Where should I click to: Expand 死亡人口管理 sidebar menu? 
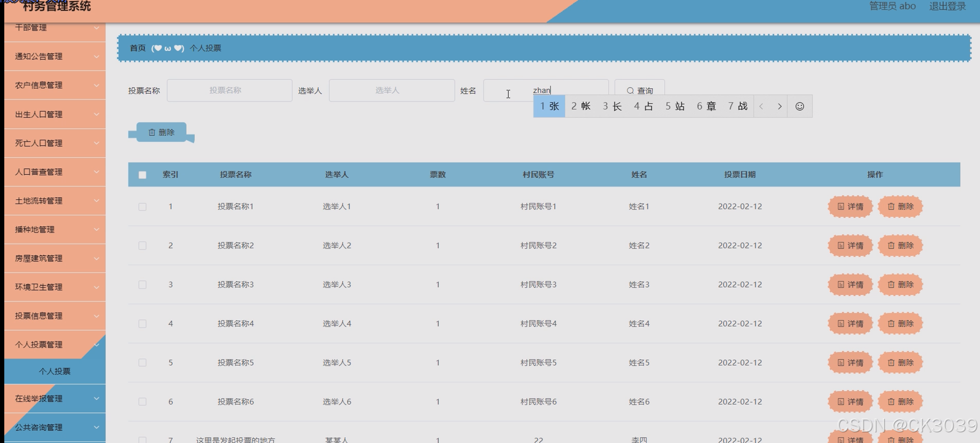click(x=55, y=143)
